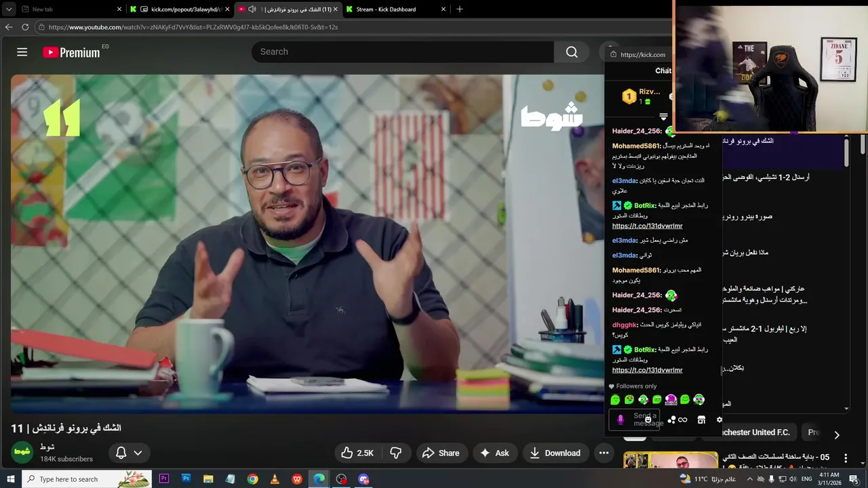Open the شوط channel avatar
The image size is (868, 488).
coord(22,452)
